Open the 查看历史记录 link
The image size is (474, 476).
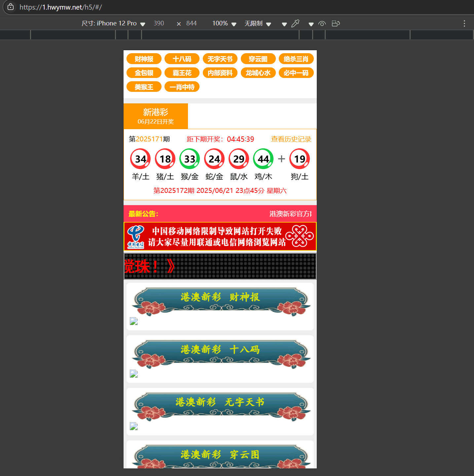pyautogui.click(x=291, y=139)
